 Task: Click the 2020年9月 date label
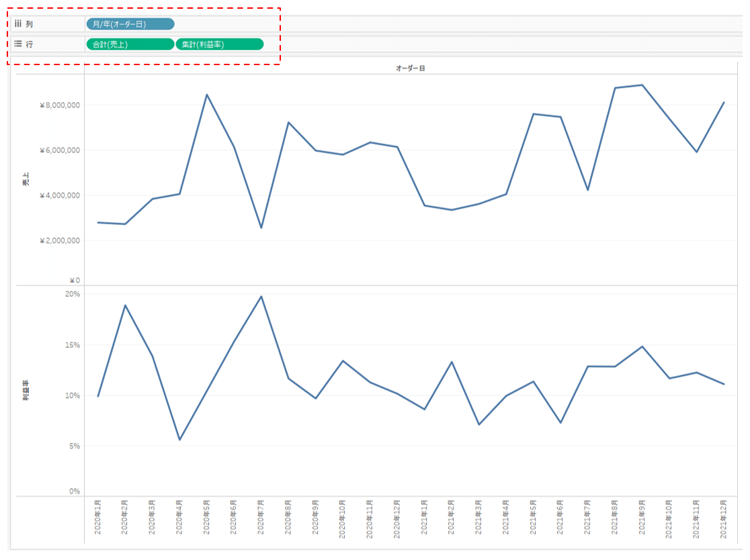pyautogui.click(x=315, y=517)
